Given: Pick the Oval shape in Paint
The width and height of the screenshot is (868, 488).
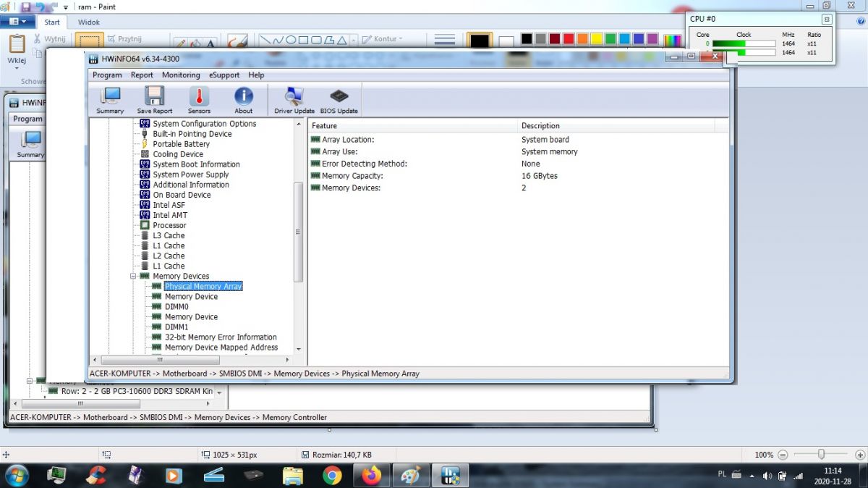Looking at the screenshot, I should pos(291,40).
